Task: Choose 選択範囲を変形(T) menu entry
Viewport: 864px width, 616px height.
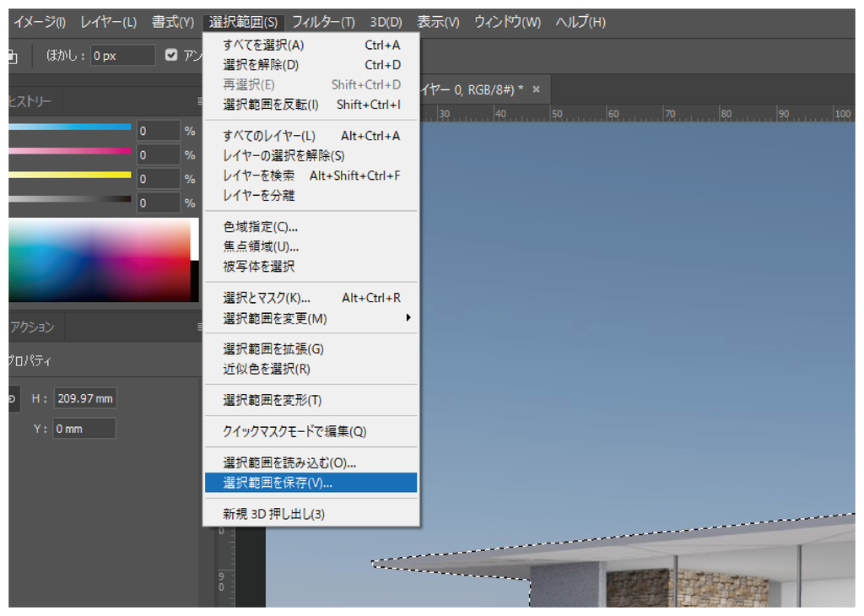Action: (311, 401)
